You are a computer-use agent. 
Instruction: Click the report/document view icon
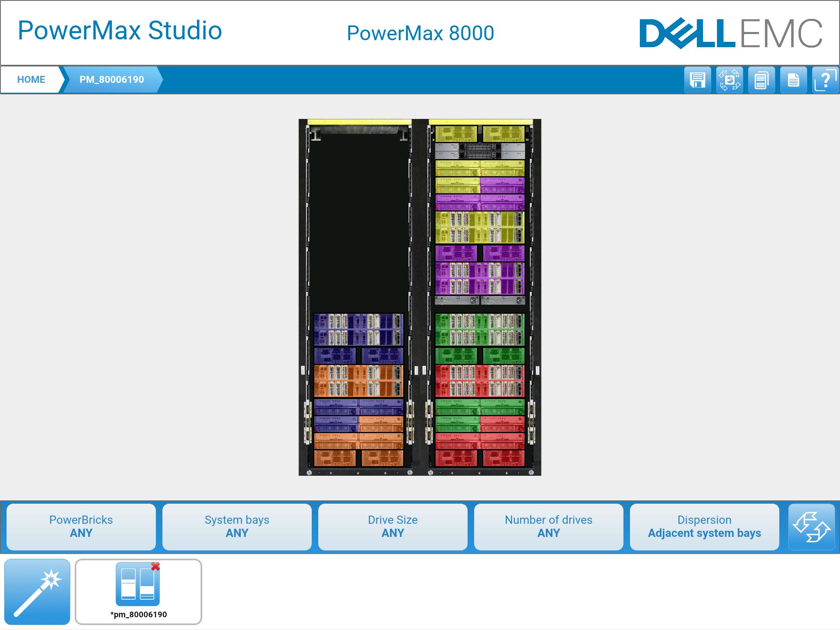pos(792,80)
